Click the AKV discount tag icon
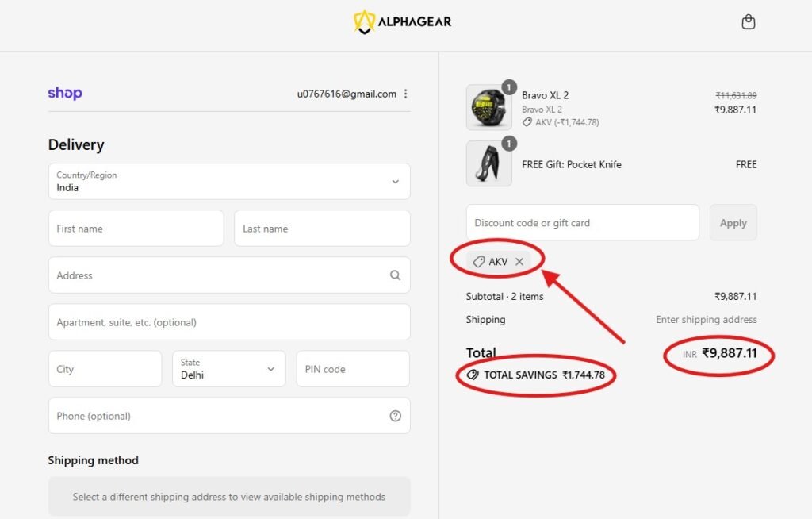 pos(479,262)
